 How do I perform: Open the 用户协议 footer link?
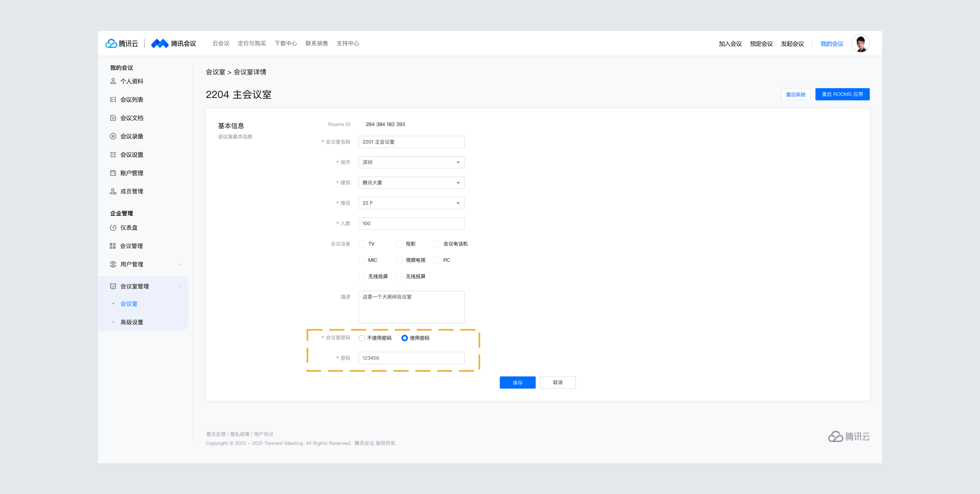pyautogui.click(x=264, y=434)
